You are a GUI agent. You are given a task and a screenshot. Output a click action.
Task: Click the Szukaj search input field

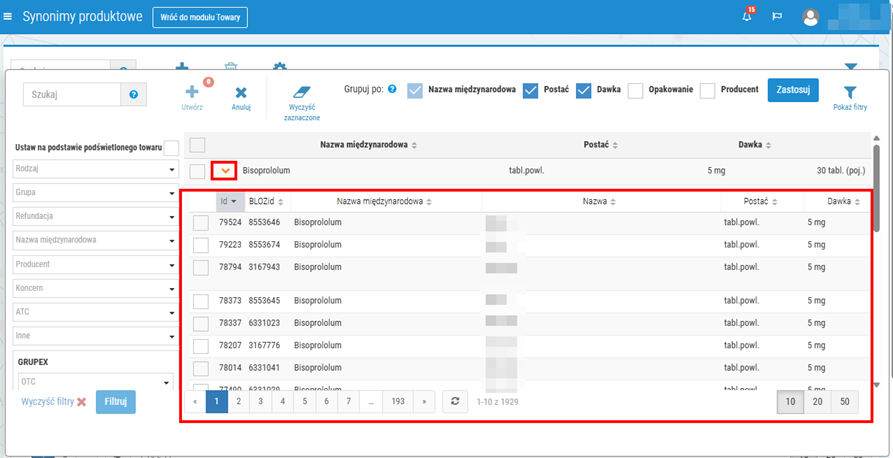click(71, 94)
